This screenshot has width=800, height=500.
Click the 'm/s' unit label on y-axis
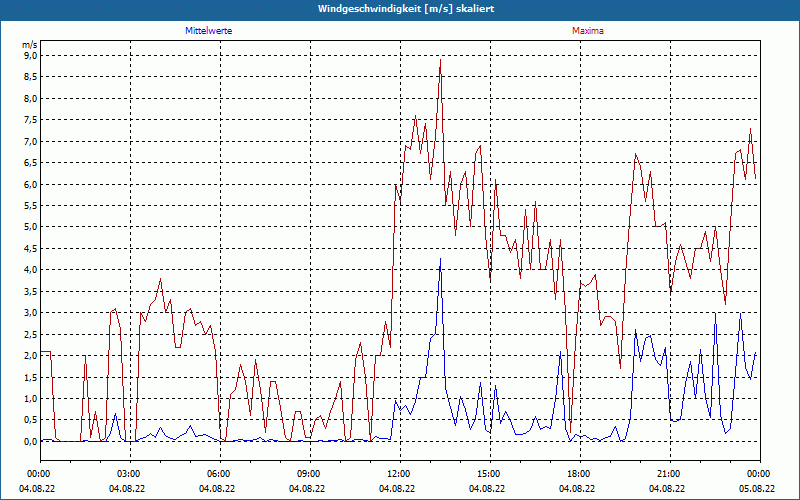(x=30, y=45)
